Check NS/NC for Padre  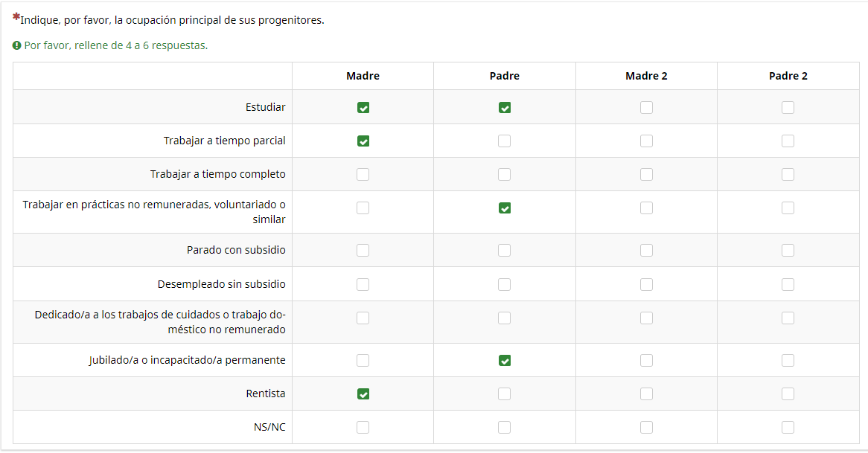click(505, 428)
